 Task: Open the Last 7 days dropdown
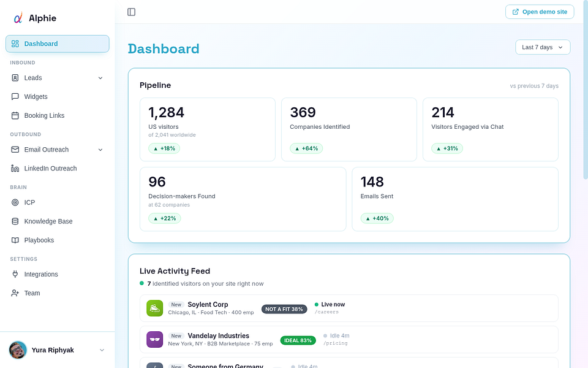[543, 47]
